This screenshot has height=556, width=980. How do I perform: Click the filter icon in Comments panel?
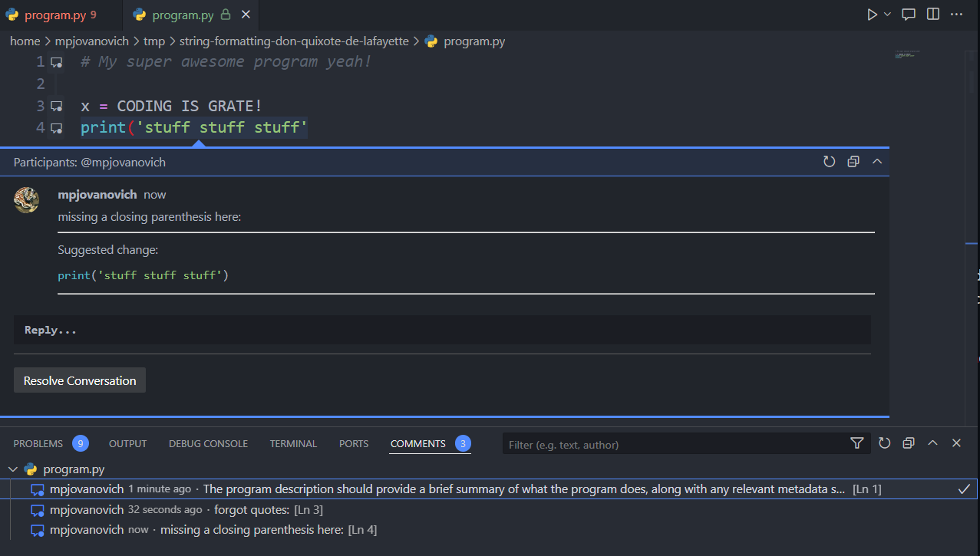[856, 443]
